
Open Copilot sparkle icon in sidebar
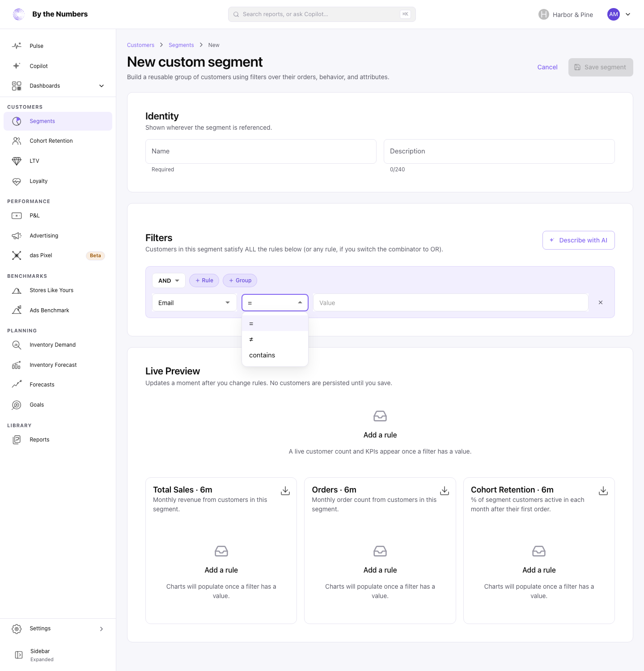pyautogui.click(x=17, y=66)
